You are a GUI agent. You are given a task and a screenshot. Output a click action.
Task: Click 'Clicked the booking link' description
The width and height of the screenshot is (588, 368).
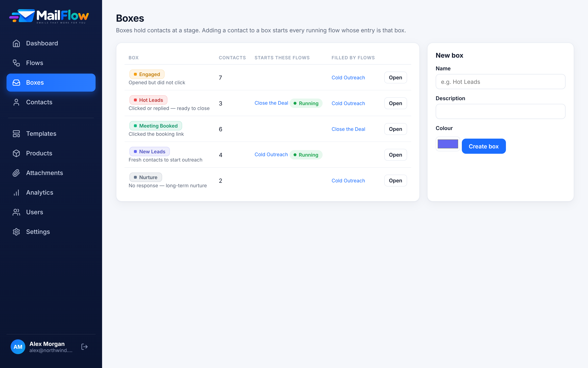[156, 134]
